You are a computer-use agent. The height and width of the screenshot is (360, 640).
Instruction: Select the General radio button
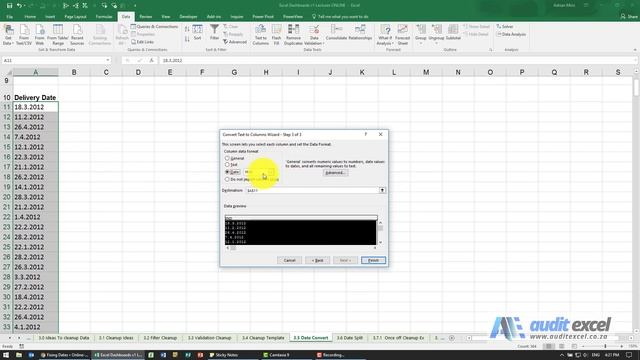point(227,158)
